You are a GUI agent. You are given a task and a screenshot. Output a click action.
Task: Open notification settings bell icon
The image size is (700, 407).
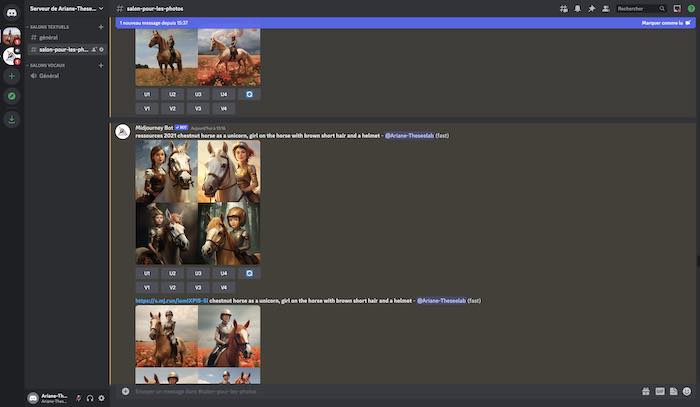[578, 8]
